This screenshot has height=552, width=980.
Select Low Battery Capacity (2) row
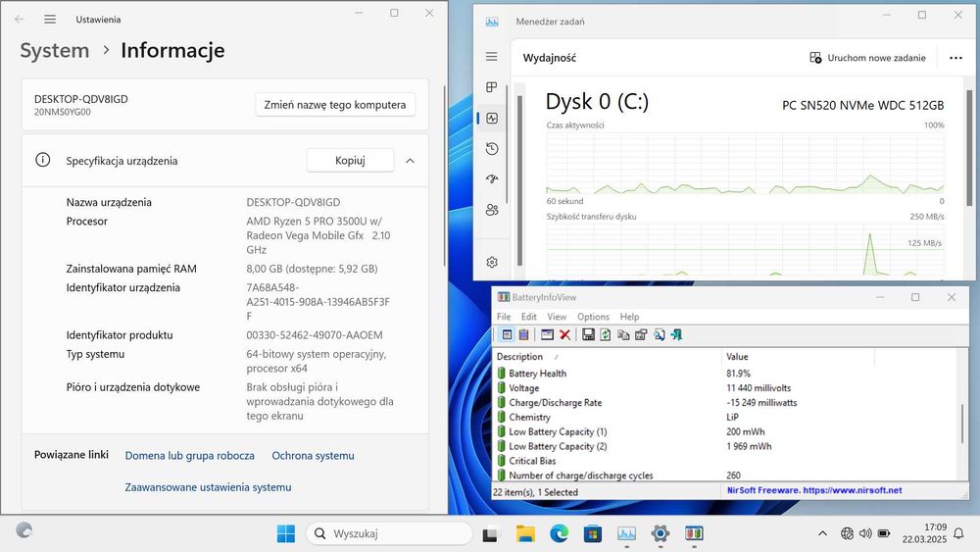pyautogui.click(x=725, y=446)
